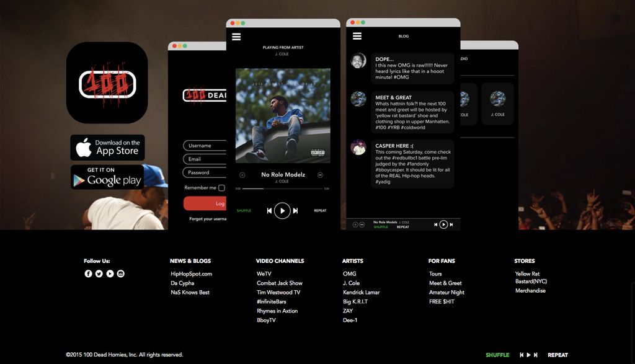The image size is (635, 364).
Task: Open the Twitter profile icon
Action: 98,273
